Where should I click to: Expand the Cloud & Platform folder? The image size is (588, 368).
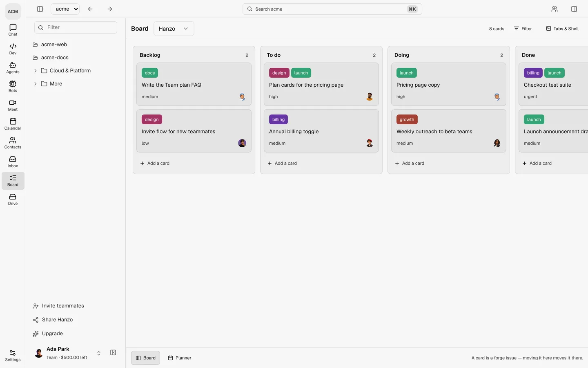[36, 71]
